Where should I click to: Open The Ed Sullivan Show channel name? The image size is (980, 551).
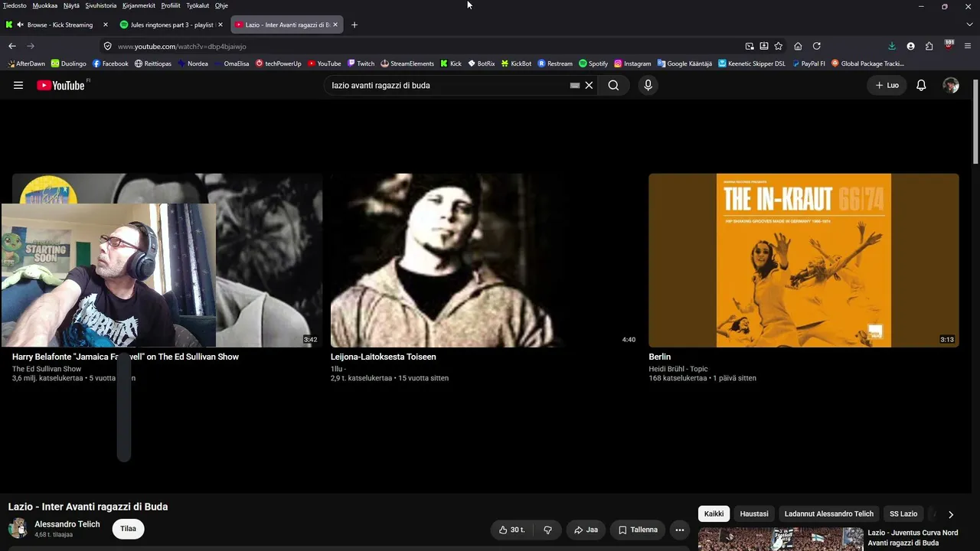(47, 369)
